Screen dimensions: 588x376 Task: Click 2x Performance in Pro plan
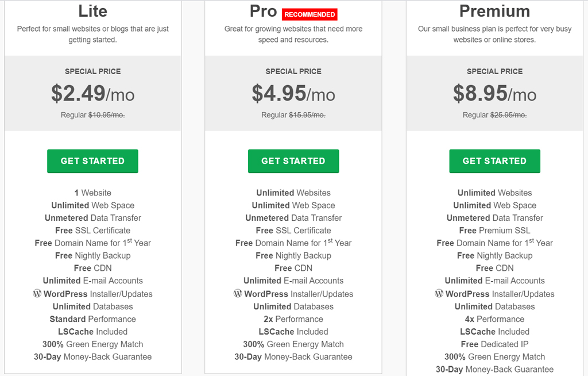(293, 319)
